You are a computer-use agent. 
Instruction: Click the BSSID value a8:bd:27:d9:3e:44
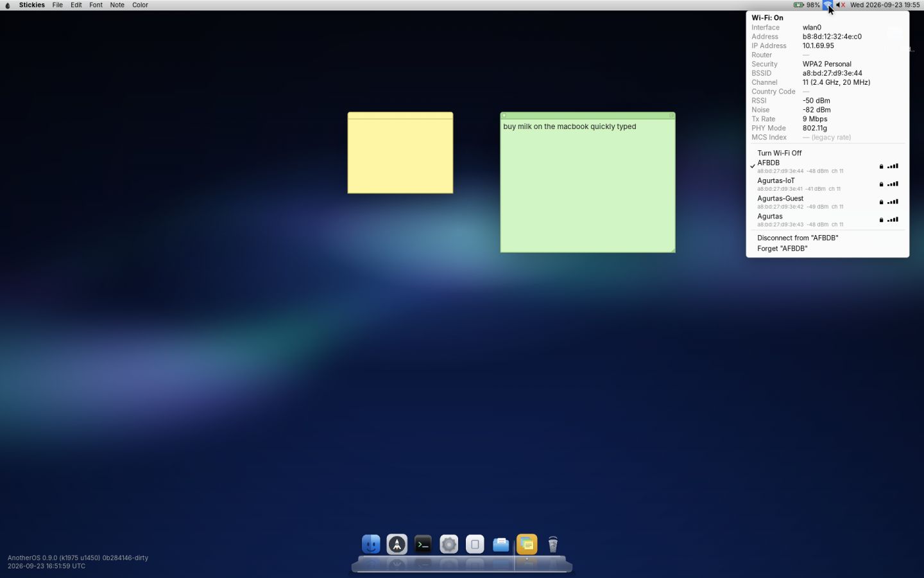[832, 73]
